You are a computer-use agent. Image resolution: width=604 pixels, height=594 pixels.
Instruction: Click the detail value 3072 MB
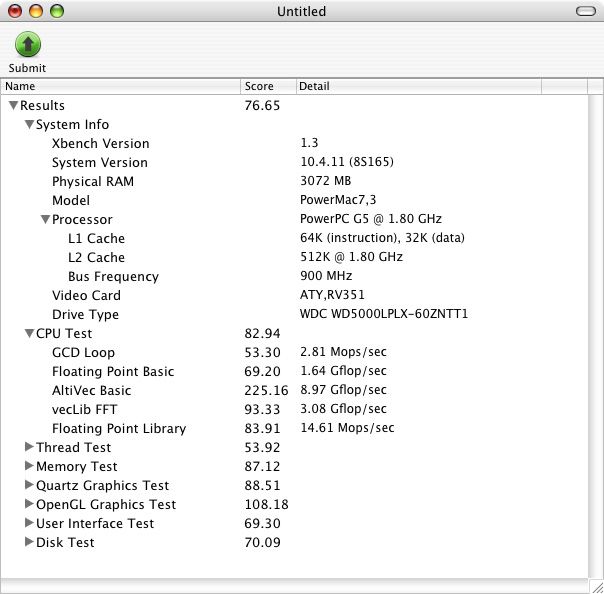pyautogui.click(x=325, y=181)
